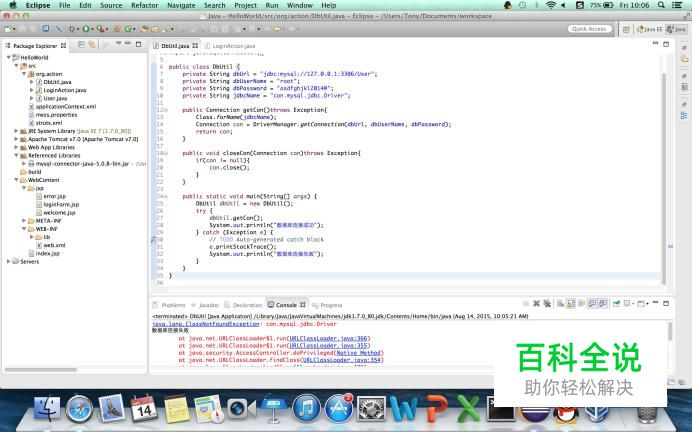Click the New Java Class toolbar icon
692x432 pixels.
(128, 29)
